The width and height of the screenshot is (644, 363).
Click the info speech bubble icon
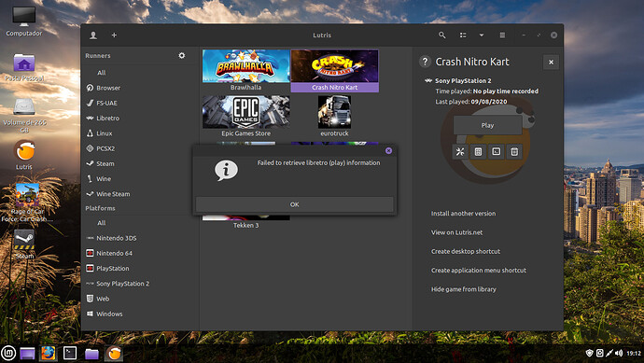pos(226,171)
